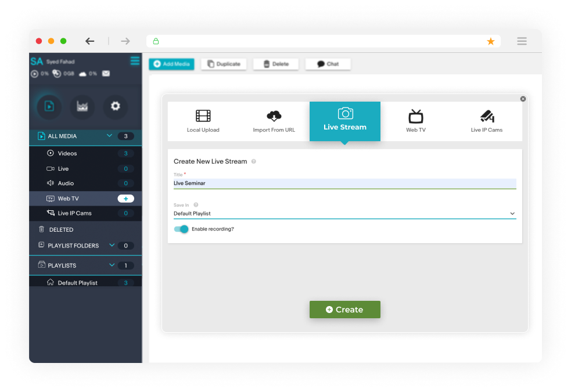Screen dimensions: 571x392
Task: Click the address bar lock icon
Action: click(156, 41)
